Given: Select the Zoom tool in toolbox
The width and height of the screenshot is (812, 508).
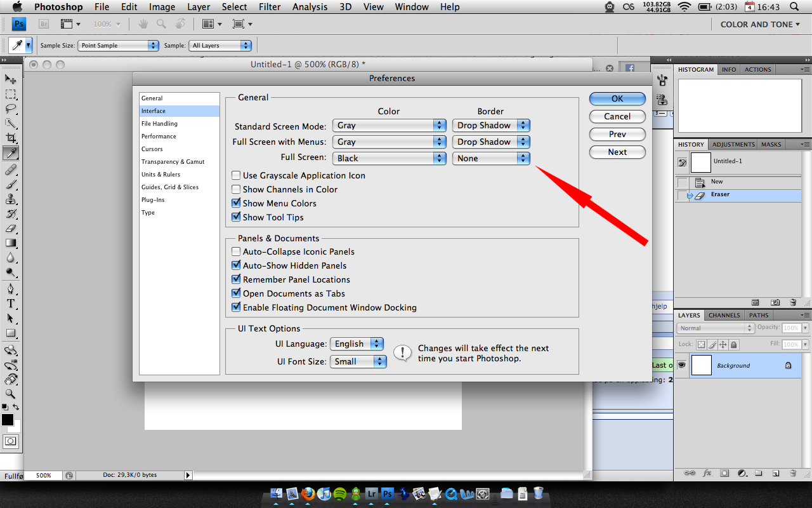Looking at the screenshot, I should click(x=11, y=394).
